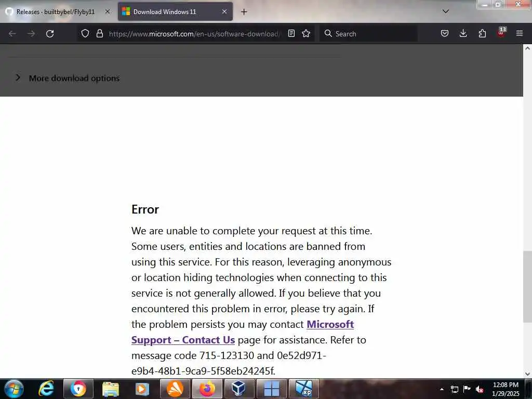The width and height of the screenshot is (532, 399).
Task: Show site security padlock details
Action: click(99, 33)
